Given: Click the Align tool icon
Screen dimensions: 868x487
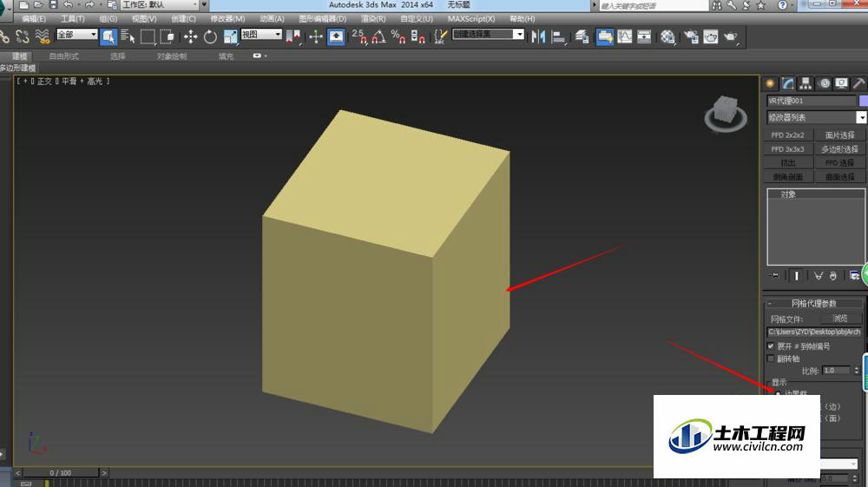Looking at the screenshot, I should [x=558, y=37].
